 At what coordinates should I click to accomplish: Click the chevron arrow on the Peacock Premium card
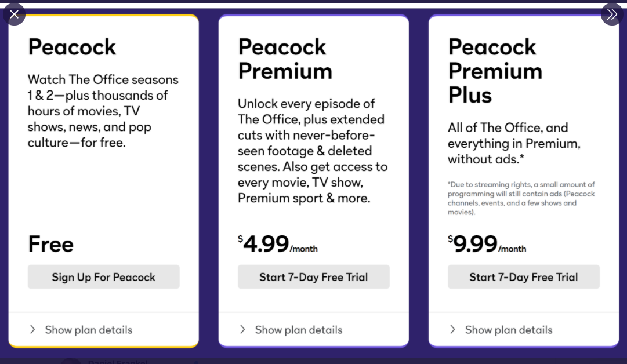(242, 330)
